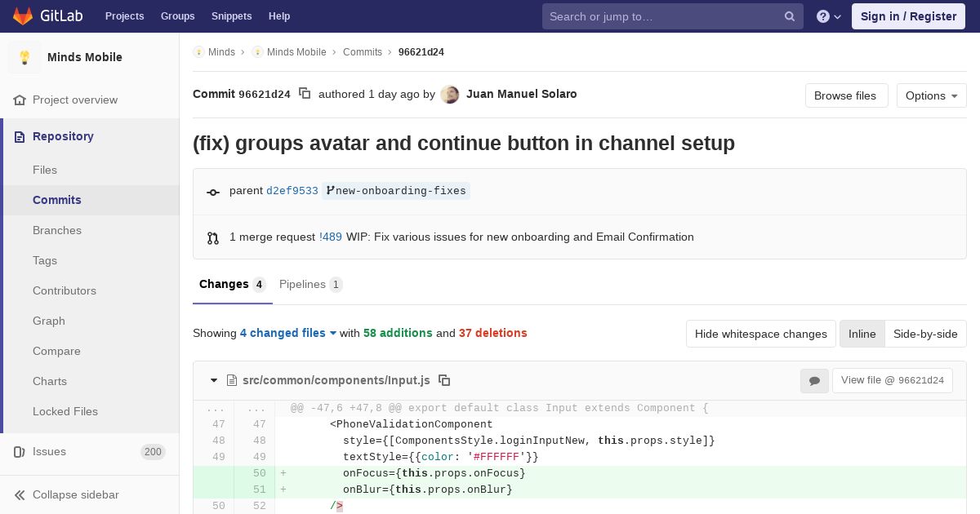Viewport: 980px width, 514px height.
Task: Open Issues in the sidebar
Action: tap(49, 451)
